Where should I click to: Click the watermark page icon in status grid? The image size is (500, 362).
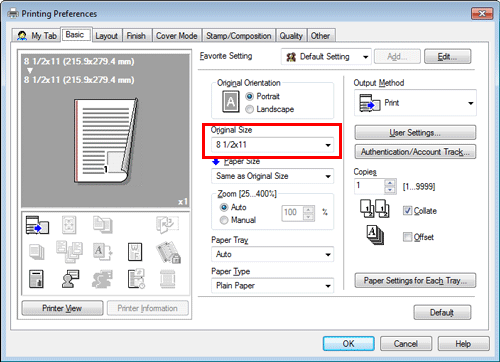pyautogui.click(x=135, y=252)
